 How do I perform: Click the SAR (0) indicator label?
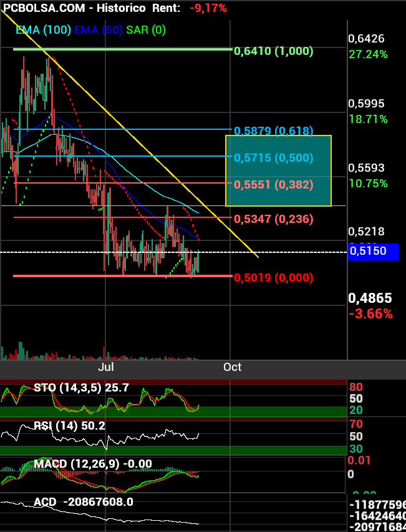pos(146,29)
